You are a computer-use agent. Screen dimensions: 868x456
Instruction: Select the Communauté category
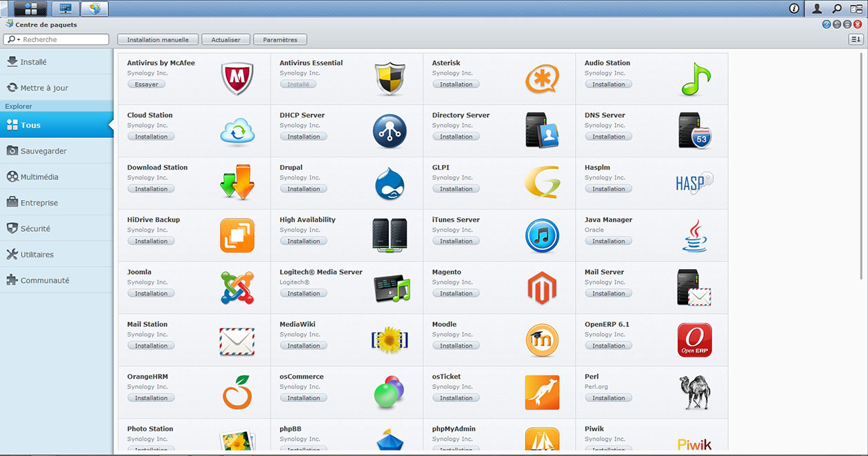pos(57,280)
